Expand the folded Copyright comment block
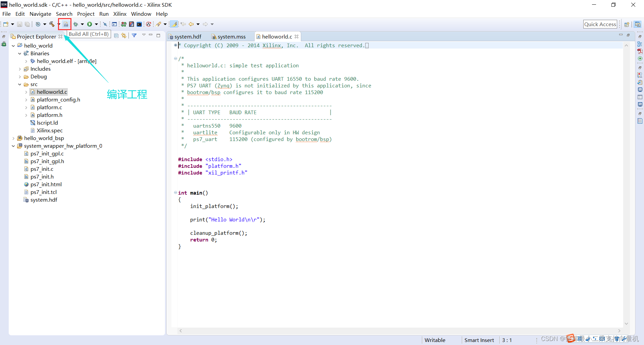 coord(175,45)
